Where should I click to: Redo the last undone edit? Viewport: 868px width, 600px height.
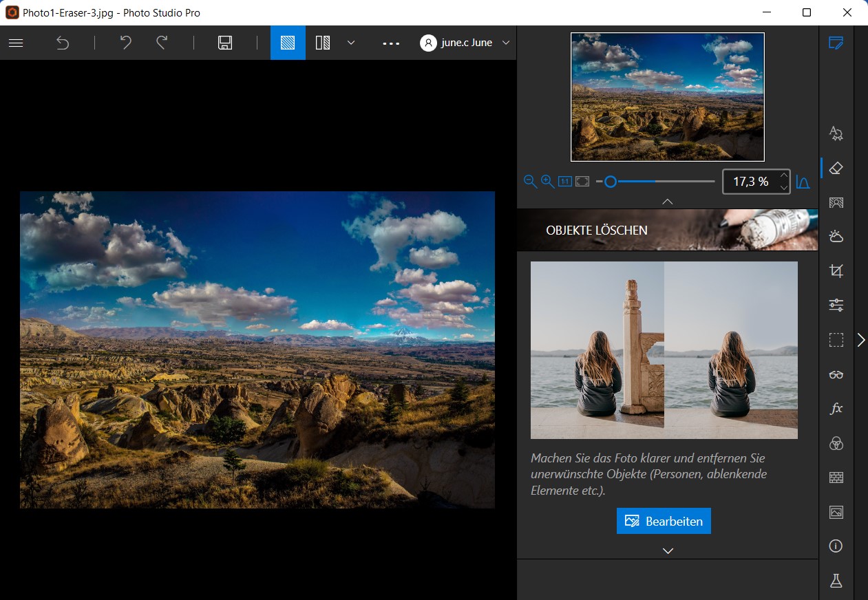pos(162,43)
